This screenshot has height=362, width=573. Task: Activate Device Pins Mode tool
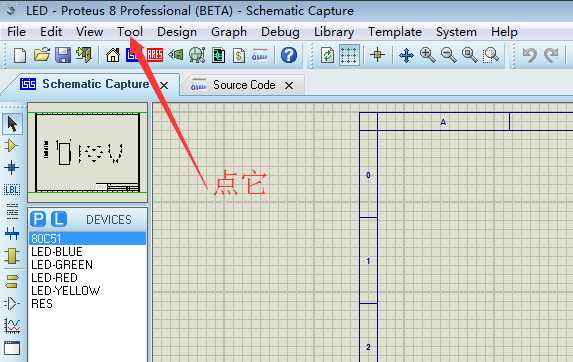[x=12, y=303]
